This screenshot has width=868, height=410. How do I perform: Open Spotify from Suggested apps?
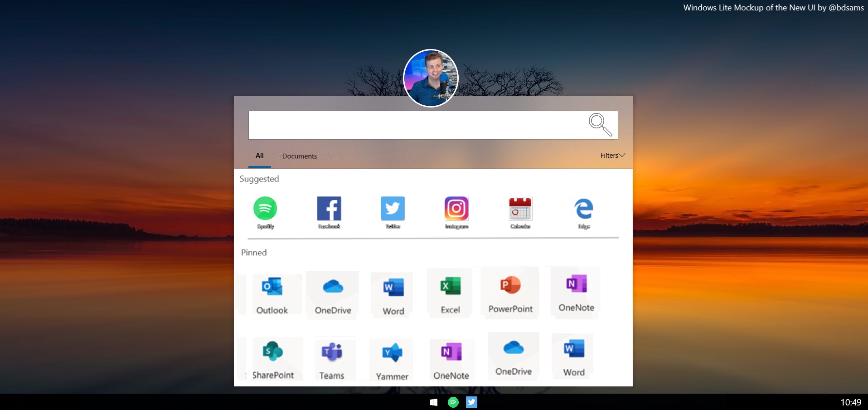coord(265,209)
